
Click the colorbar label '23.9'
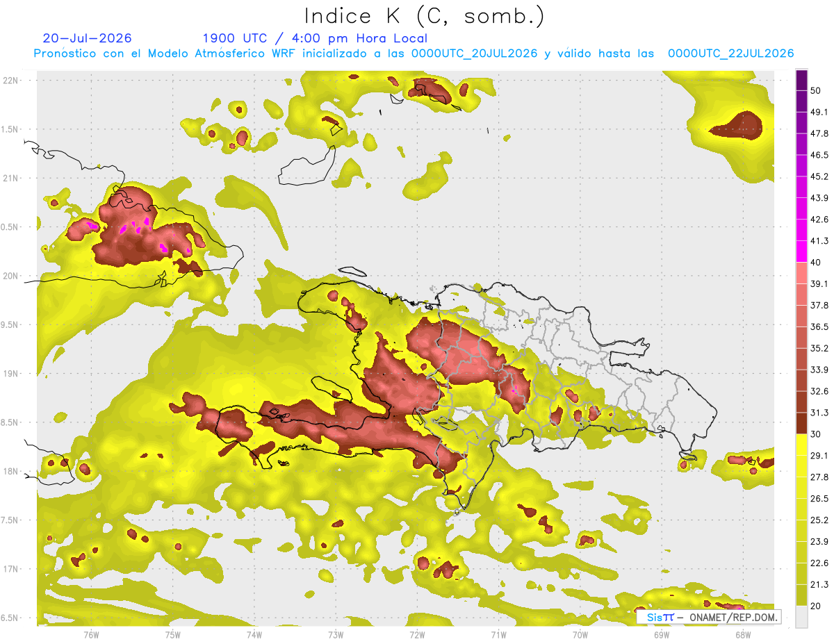coord(819,541)
